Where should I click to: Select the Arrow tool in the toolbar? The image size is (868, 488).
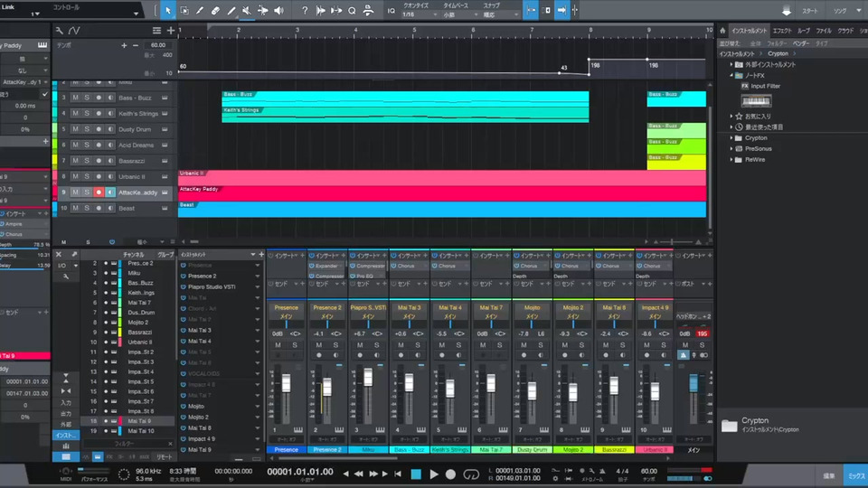pyautogui.click(x=168, y=11)
